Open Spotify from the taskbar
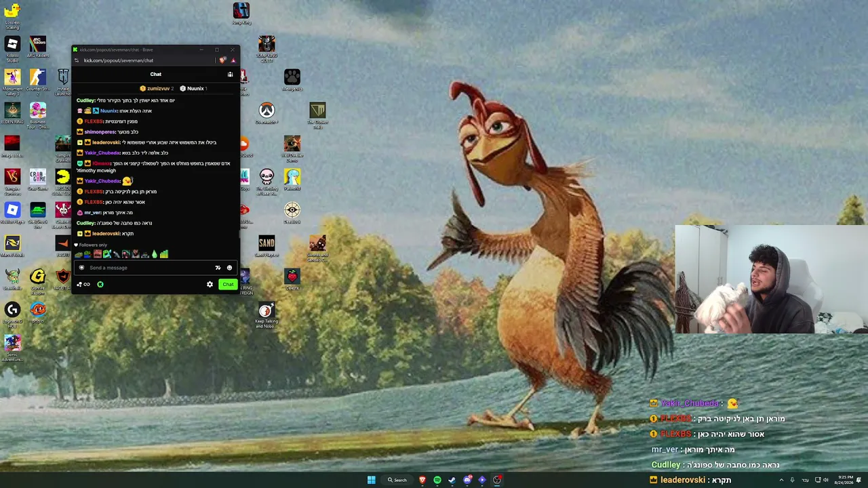This screenshot has width=868, height=488. (x=437, y=480)
